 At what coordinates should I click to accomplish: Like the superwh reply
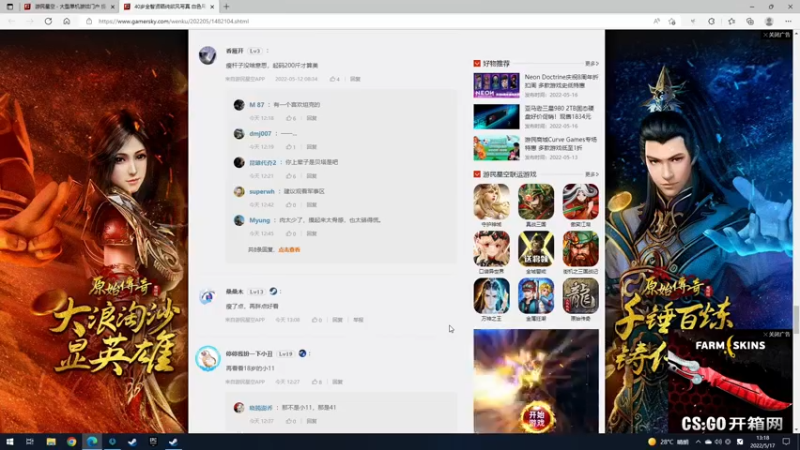291,205
